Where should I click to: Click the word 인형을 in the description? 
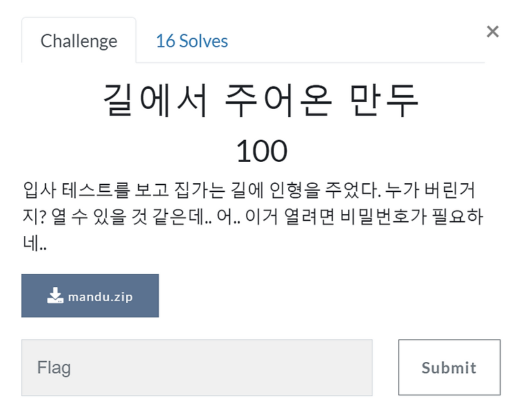tap(295, 190)
